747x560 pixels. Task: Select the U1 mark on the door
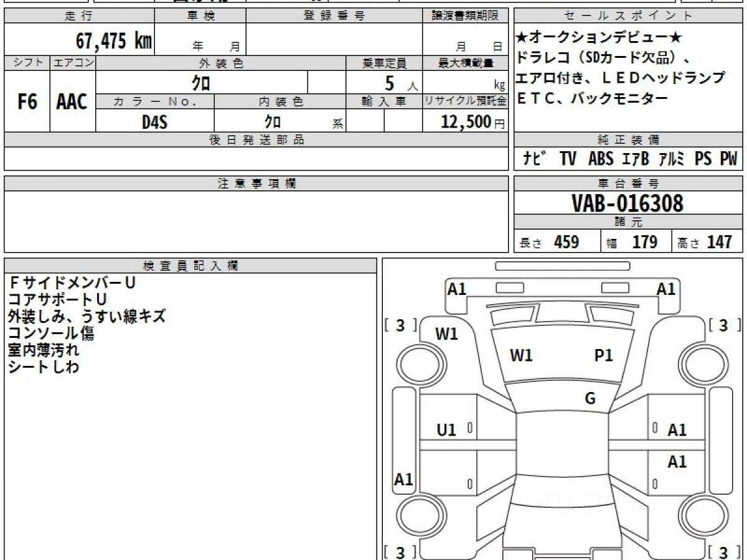pyautogui.click(x=446, y=429)
